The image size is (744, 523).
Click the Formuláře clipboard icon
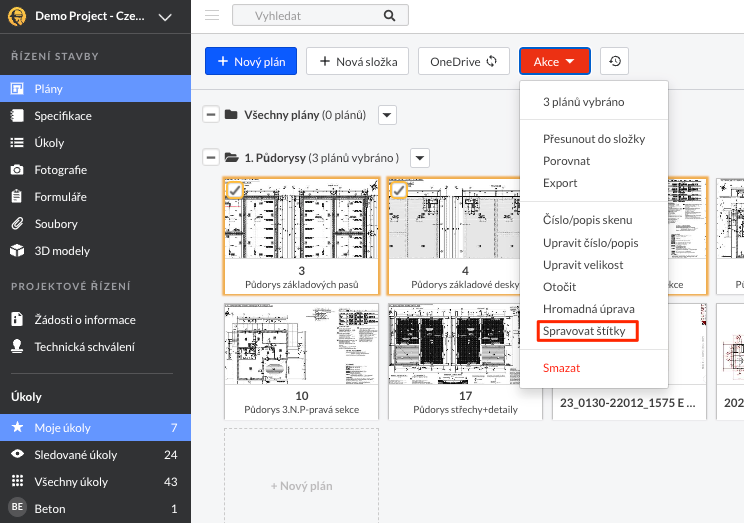click(x=17, y=196)
